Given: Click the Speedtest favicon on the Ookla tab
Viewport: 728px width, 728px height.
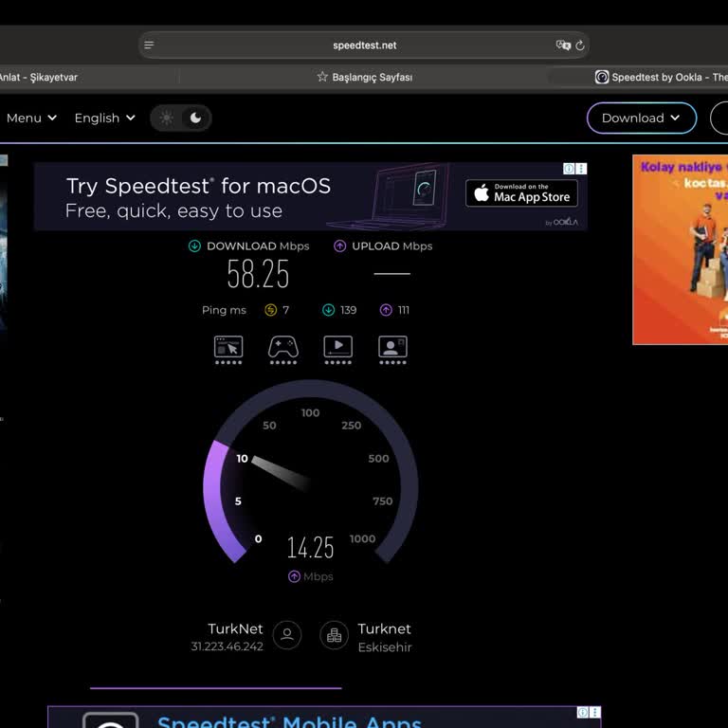Looking at the screenshot, I should click(x=602, y=77).
